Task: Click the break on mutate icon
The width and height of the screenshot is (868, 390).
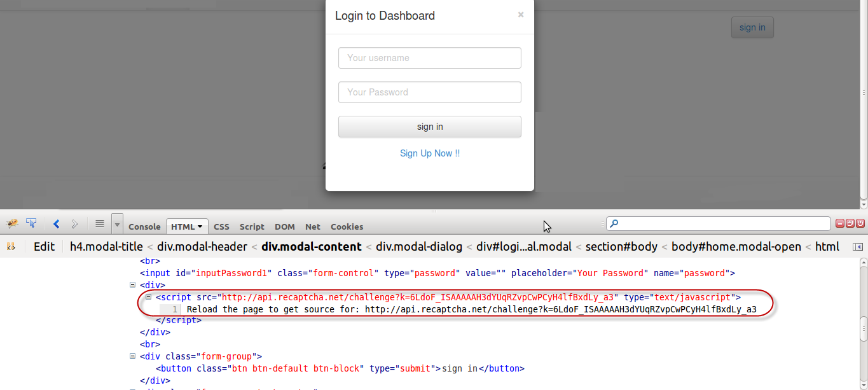Action: tap(11, 246)
